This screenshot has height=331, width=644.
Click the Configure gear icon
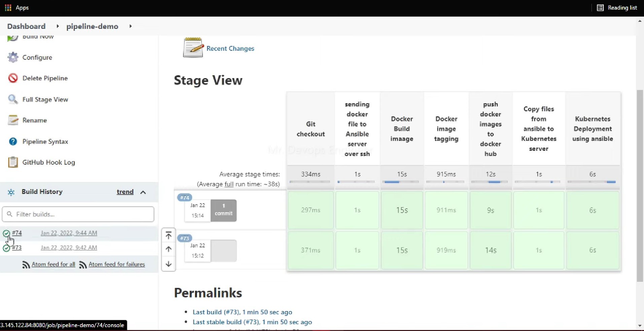click(13, 57)
